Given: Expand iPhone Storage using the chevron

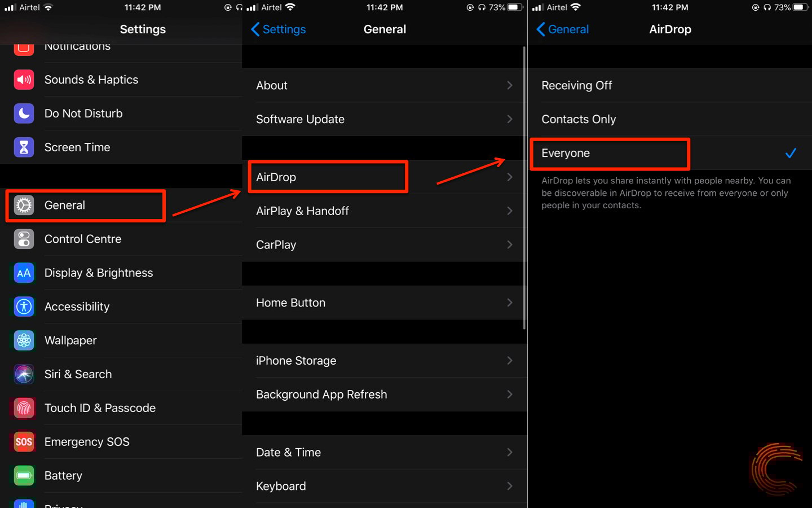Looking at the screenshot, I should coord(509,361).
